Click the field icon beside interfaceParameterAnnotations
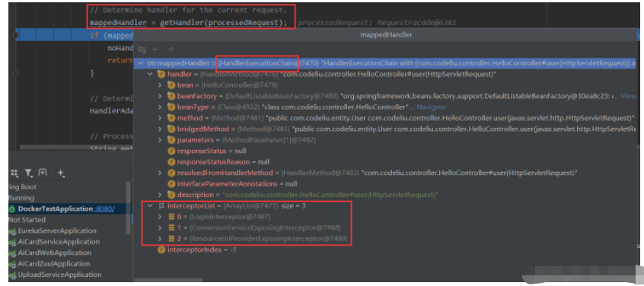Image resolution: width=644 pixels, height=286 pixels. 171,184
